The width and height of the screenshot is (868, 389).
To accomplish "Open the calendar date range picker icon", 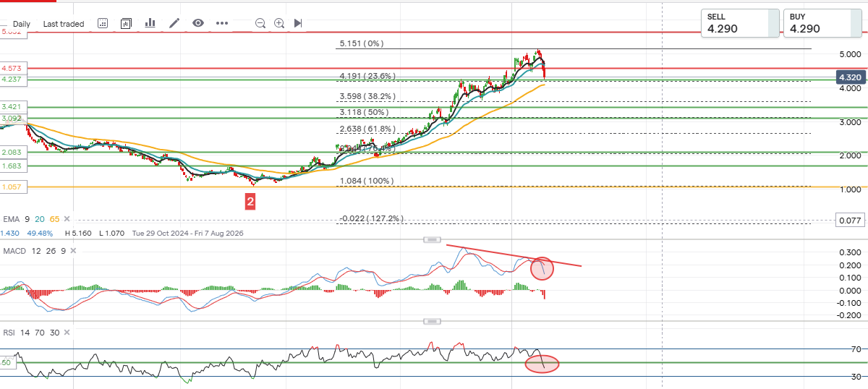I will point(103,23).
